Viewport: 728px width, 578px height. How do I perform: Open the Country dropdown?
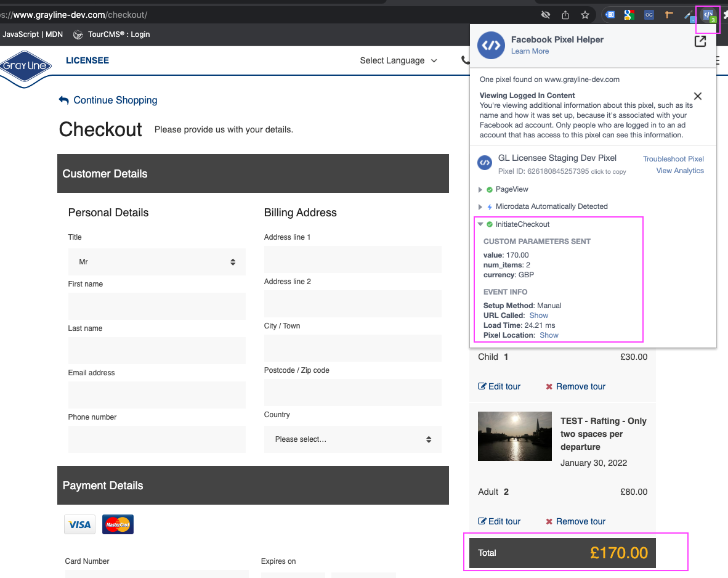pos(353,439)
